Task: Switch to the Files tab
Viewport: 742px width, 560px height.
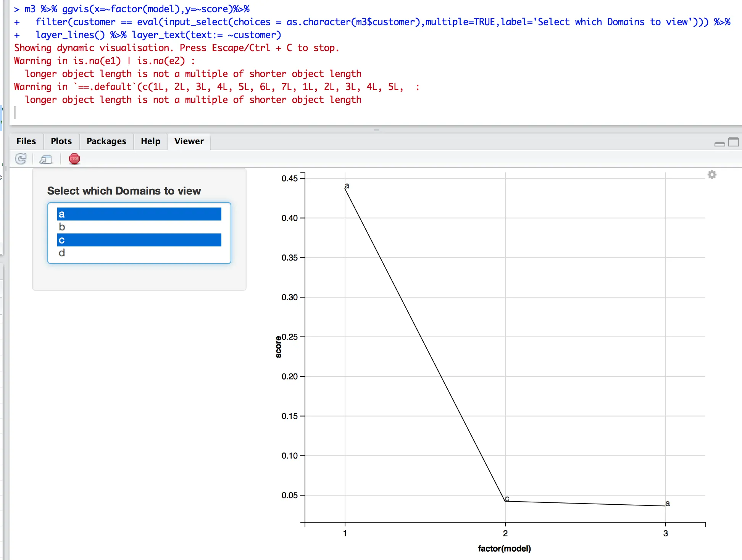Action: click(x=26, y=142)
